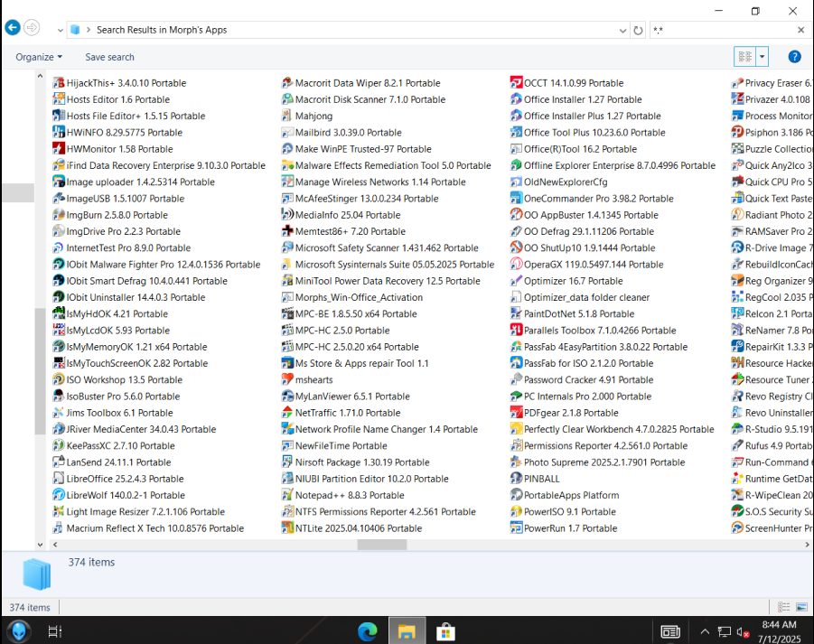814x644 pixels.
Task: Clear the search box text
Action: click(801, 30)
